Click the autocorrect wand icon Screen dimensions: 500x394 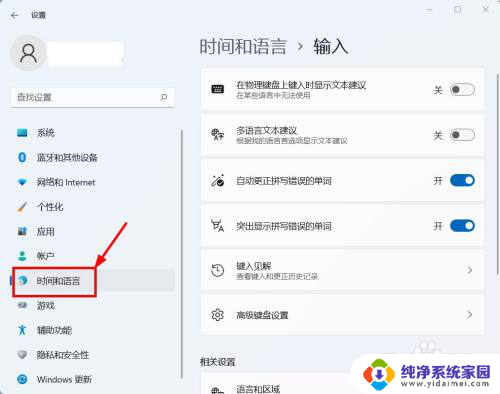pyautogui.click(x=218, y=180)
